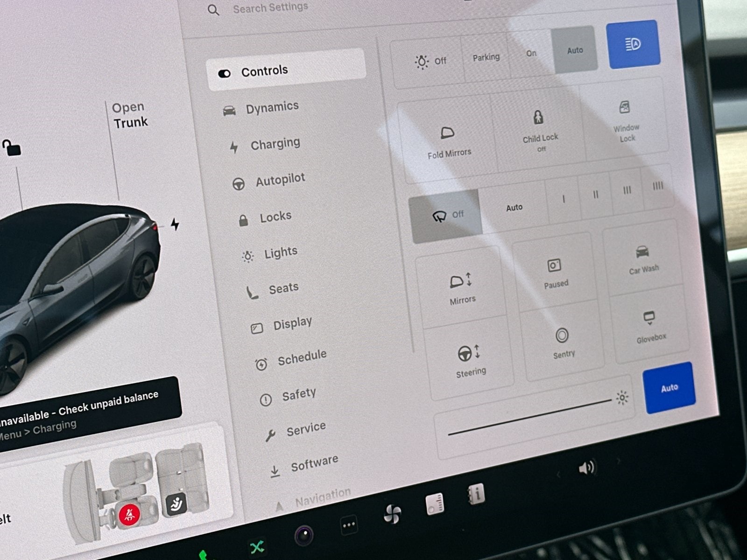Toggle Sentry mode

pos(563,343)
